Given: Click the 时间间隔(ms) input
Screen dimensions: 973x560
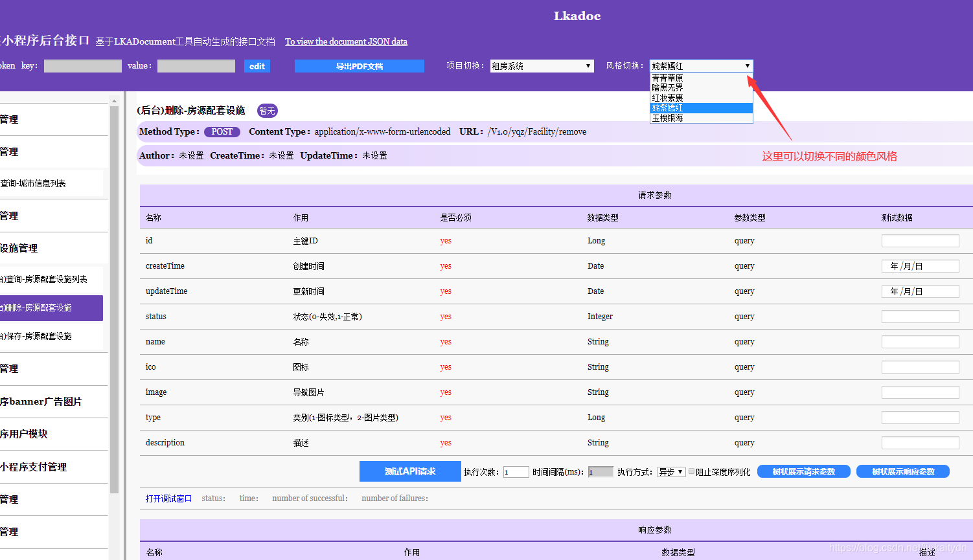Looking at the screenshot, I should 601,472.
